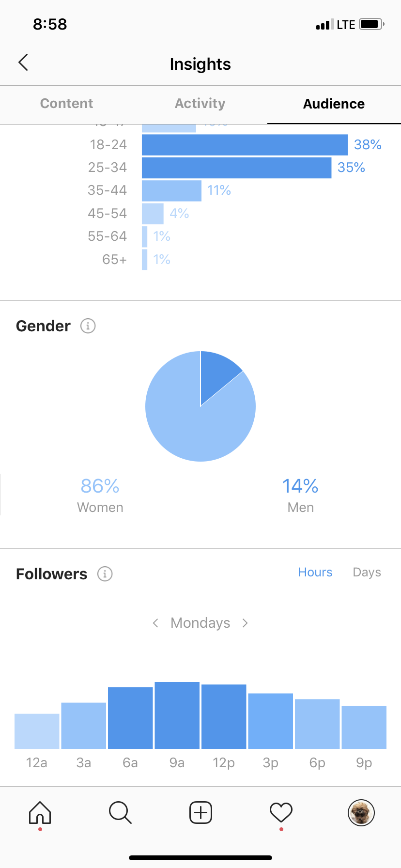The width and height of the screenshot is (401, 868).
Task: Tap the 18-24 age bar
Action: pos(245,145)
